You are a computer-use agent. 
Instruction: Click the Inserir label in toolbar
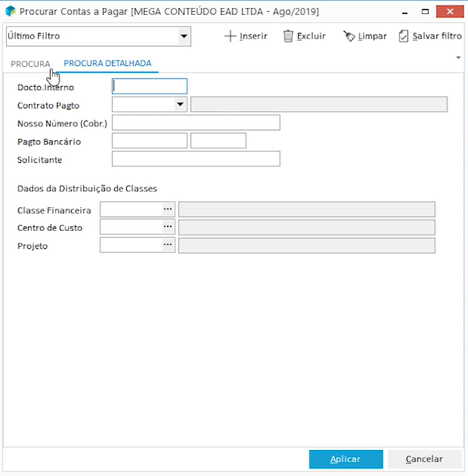point(253,36)
